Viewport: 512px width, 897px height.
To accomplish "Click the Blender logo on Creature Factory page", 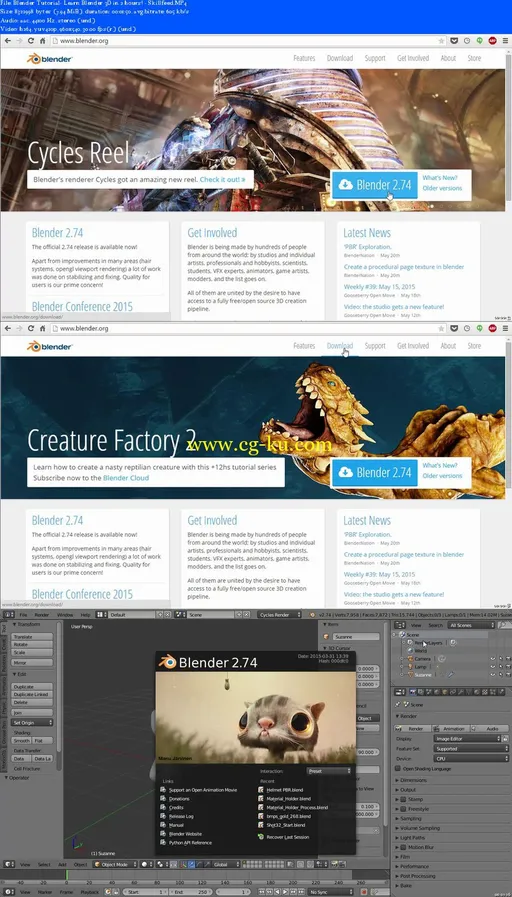I will 50,346.
